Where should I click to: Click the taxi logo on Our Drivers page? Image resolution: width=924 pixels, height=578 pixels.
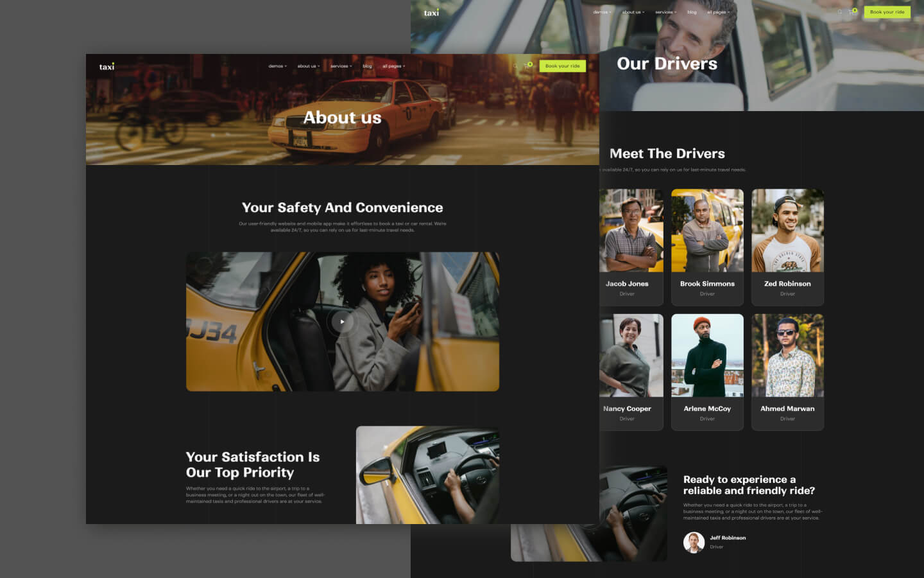coord(431,12)
